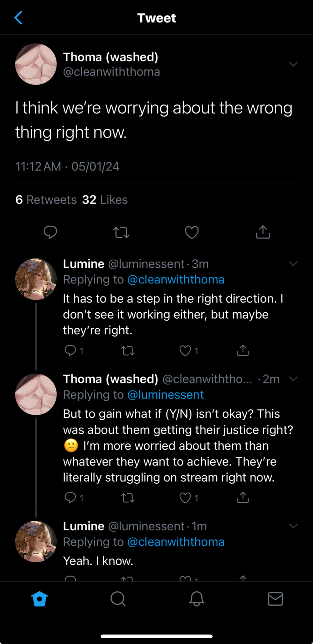Open the Home tab
This screenshot has height=644, width=313.
click(x=39, y=599)
